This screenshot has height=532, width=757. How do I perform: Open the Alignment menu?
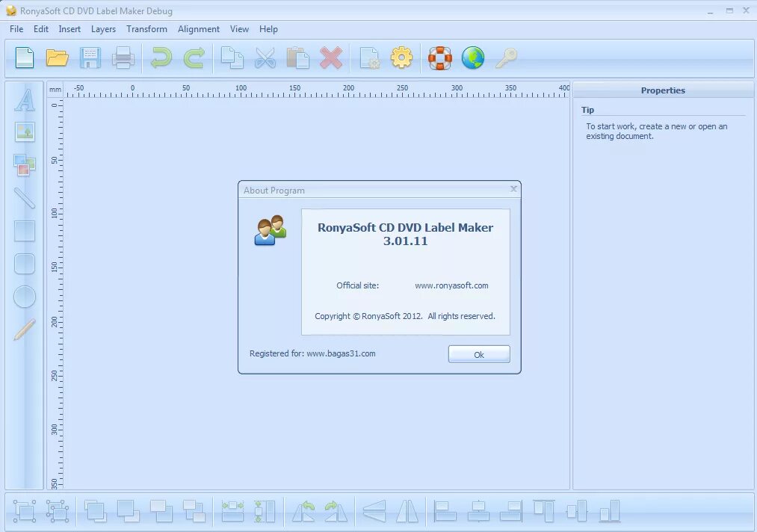click(199, 29)
